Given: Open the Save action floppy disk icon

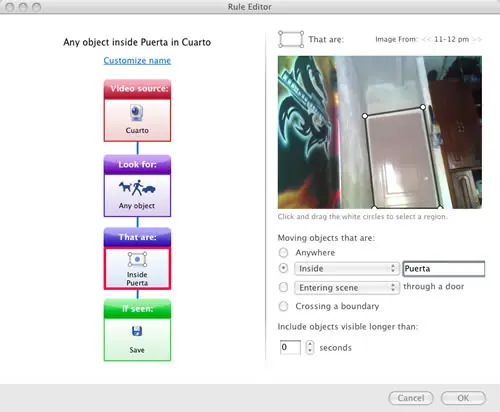Looking at the screenshot, I should tap(137, 331).
